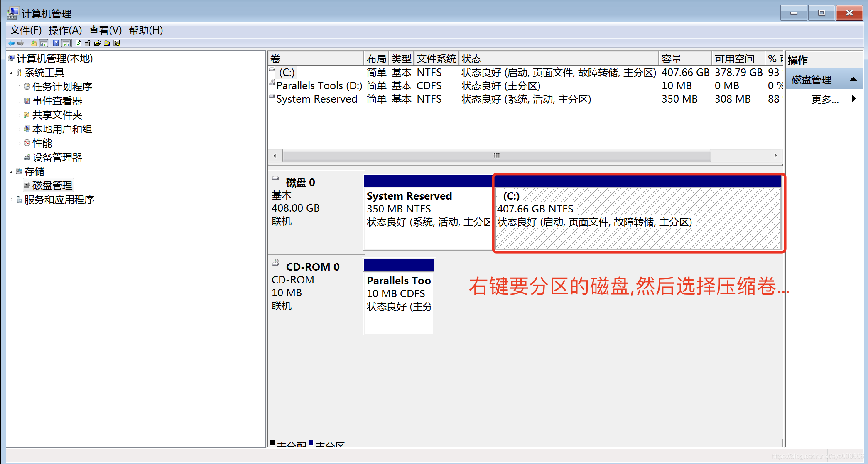Collapse the 磁盘管理 actions section arrow
The height and width of the screenshot is (464, 868).
(x=853, y=79)
